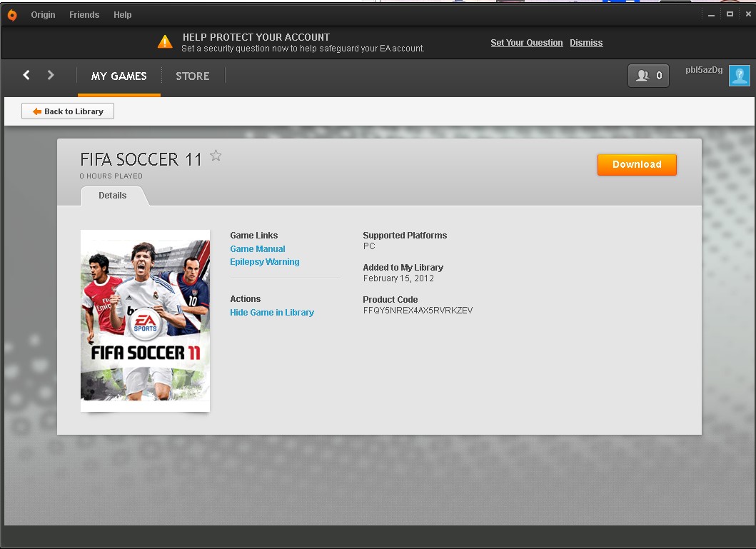Go back with the left arrow
The image size is (756, 549).
(26, 75)
